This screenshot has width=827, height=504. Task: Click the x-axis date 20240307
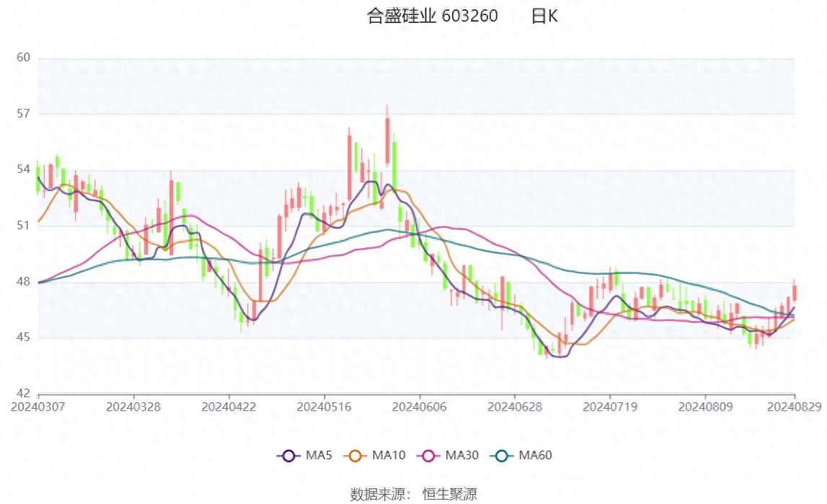pos(38,407)
